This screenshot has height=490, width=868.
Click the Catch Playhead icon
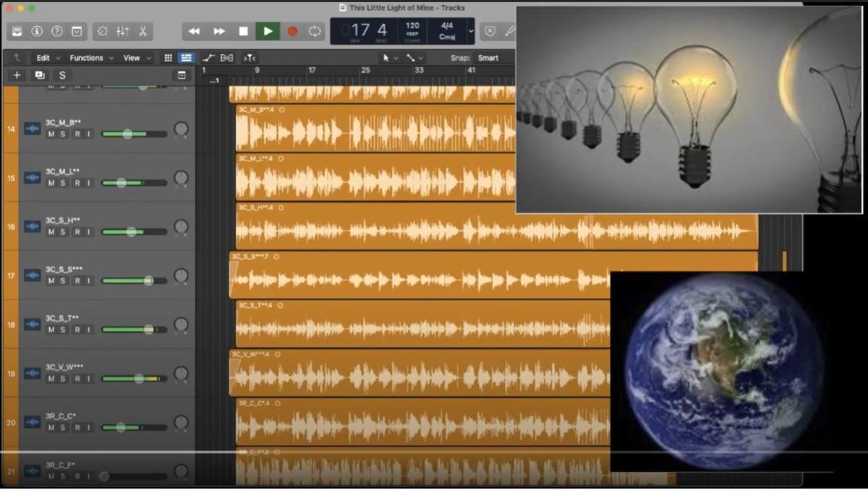tap(249, 58)
